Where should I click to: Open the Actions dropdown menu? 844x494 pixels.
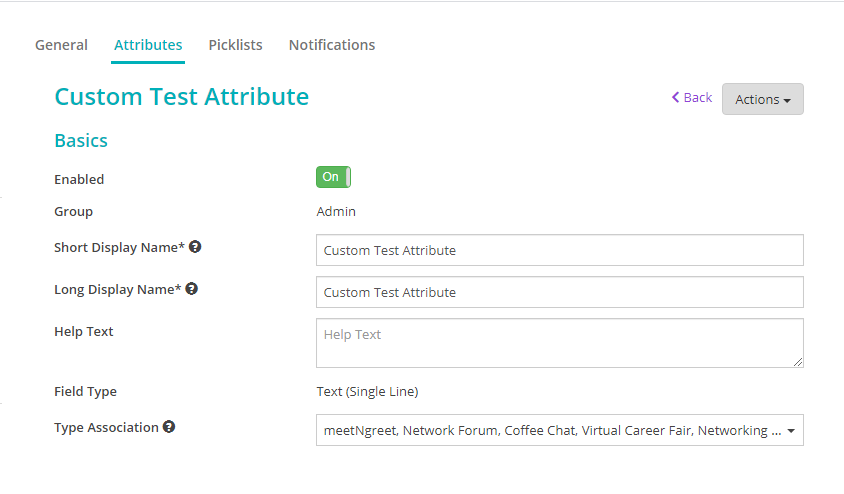click(763, 99)
